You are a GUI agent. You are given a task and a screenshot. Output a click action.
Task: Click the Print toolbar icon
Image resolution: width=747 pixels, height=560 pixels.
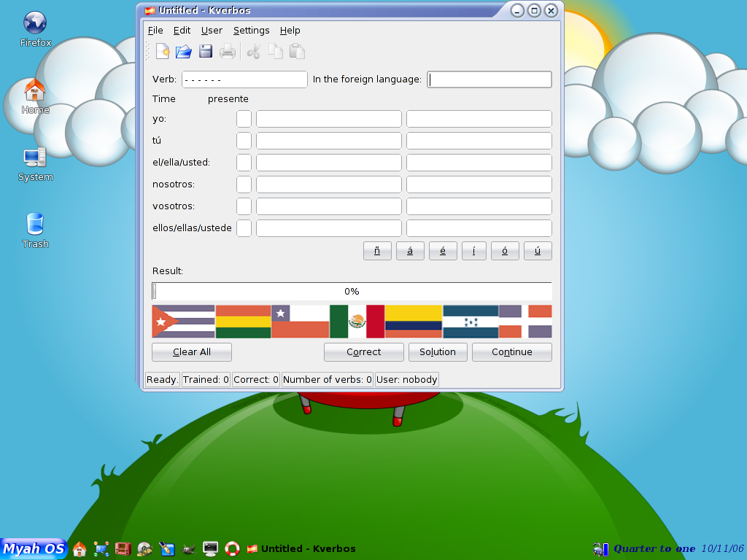click(x=228, y=52)
